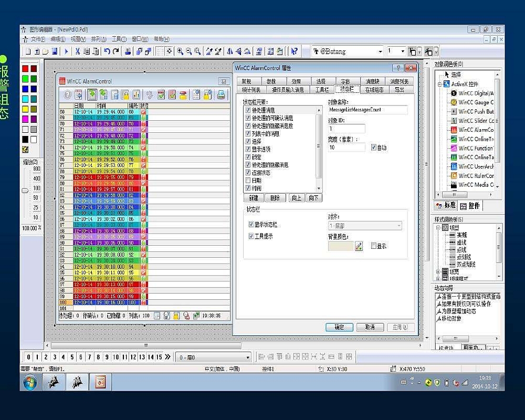Viewport: 525px width, 420px height.
Task: Click the zoom-in magnifier icon on the main toolbar
Action: (181, 51)
